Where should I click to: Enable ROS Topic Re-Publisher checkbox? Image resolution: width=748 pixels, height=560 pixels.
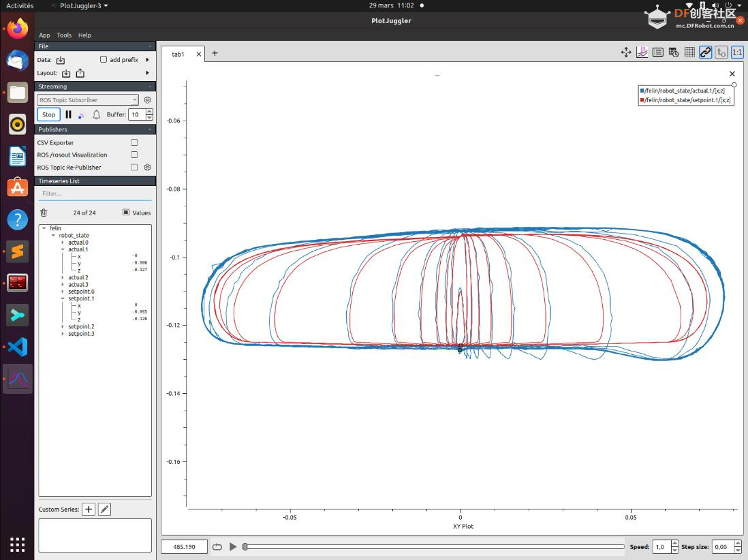(134, 168)
